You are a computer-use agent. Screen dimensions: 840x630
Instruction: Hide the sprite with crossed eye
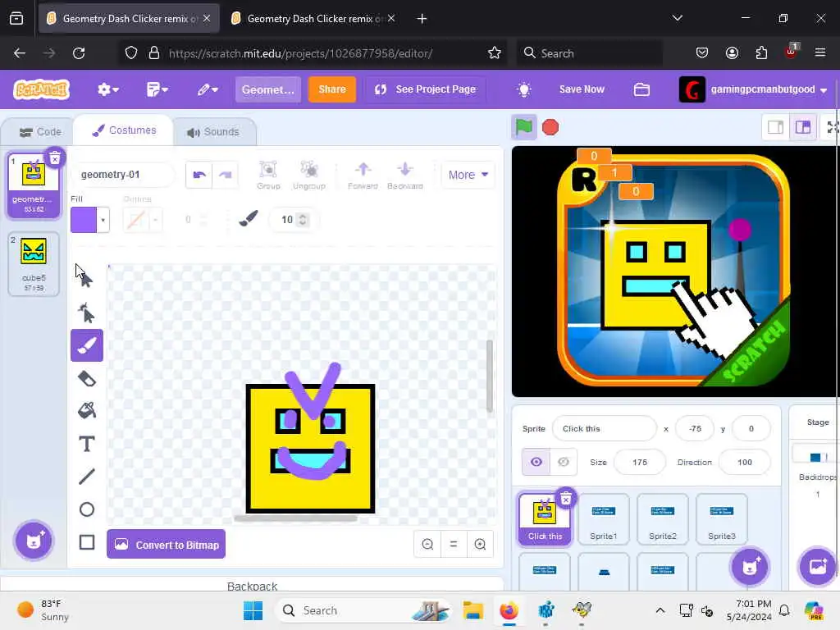[564, 462]
